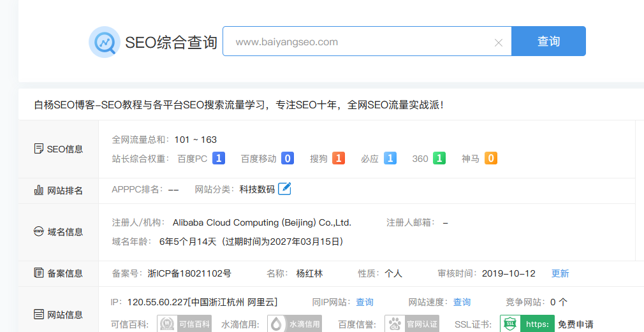Open the 水滴信用 badge
Image resolution: width=644 pixels, height=332 pixels.
(x=295, y=324)
